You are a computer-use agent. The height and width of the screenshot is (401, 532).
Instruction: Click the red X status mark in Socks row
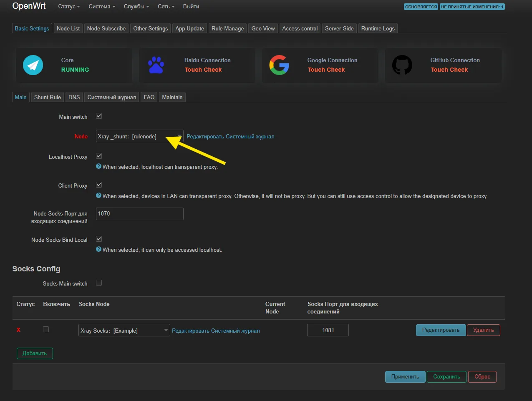18,330
